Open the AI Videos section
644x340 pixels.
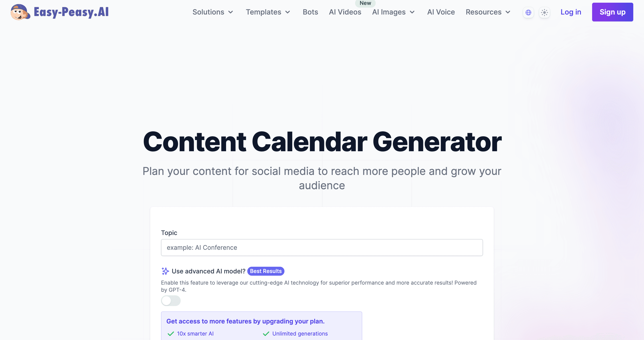click(x=345, y=12)
